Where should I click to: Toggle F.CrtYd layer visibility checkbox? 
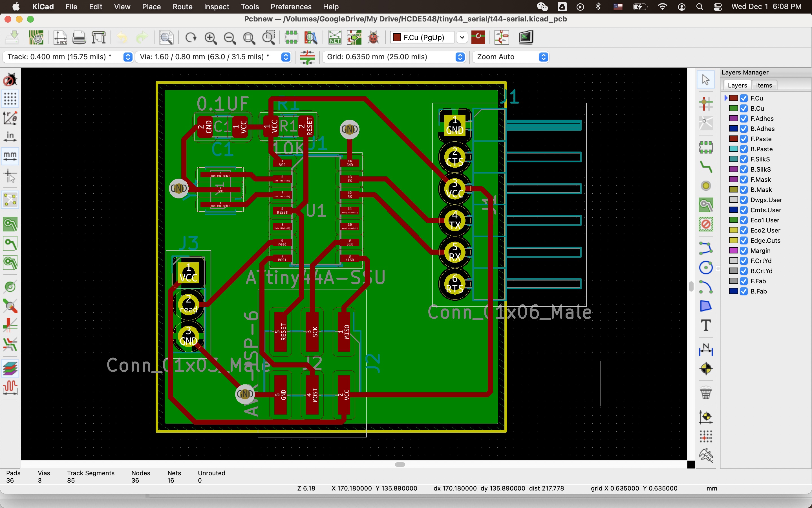point(744,261)
